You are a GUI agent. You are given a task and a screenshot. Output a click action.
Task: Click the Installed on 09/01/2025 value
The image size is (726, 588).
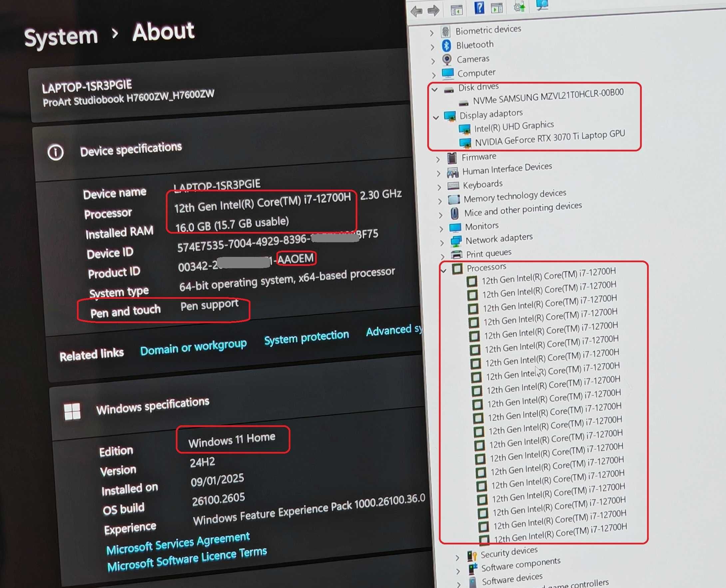pos(217,480)
